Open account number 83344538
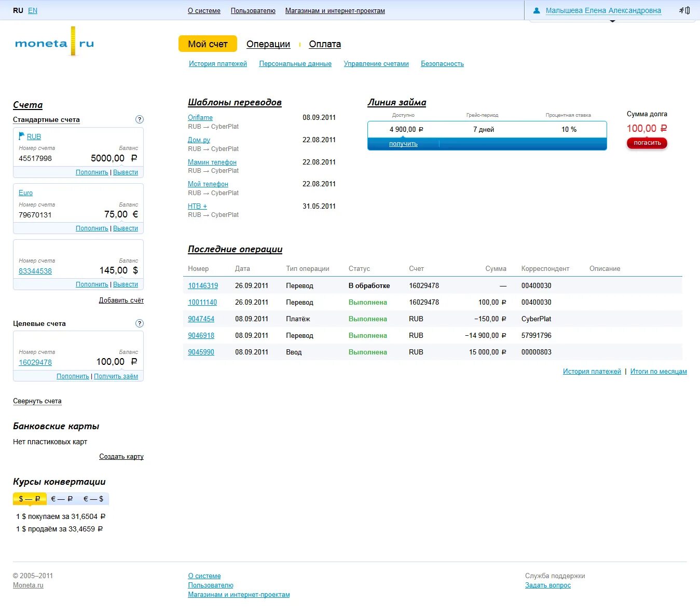The width and height of the screenshot is (700, 615). coord(35,271)
